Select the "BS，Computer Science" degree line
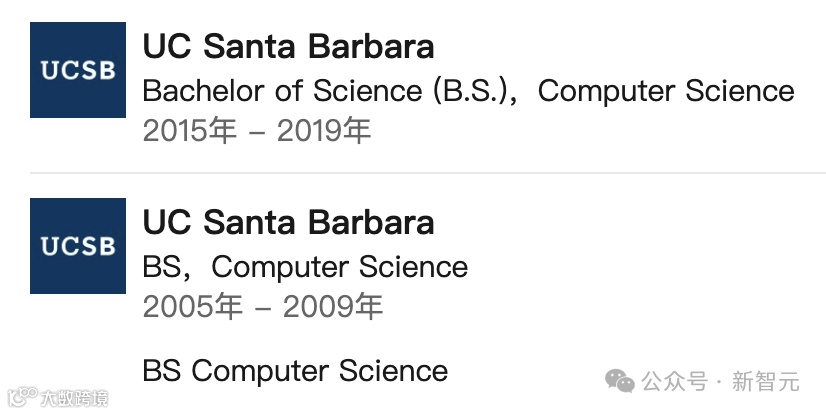 pos(305,267)
